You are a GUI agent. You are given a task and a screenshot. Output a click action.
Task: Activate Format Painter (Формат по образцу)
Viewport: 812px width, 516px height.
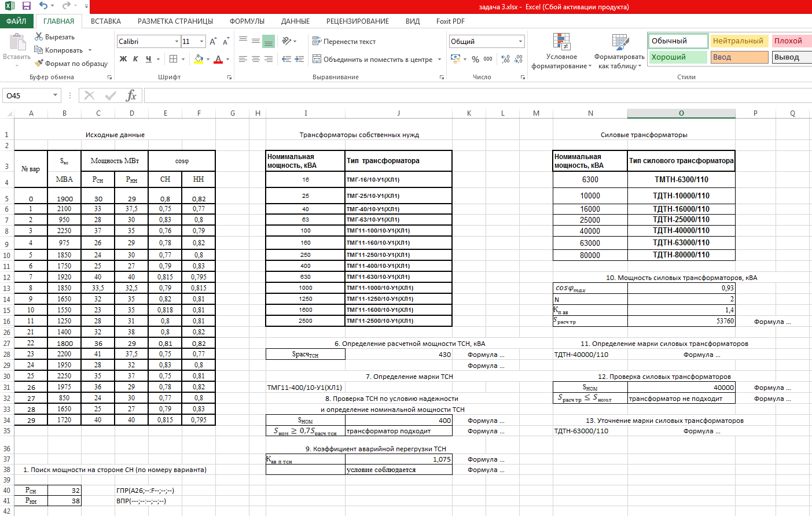(71, 64)
